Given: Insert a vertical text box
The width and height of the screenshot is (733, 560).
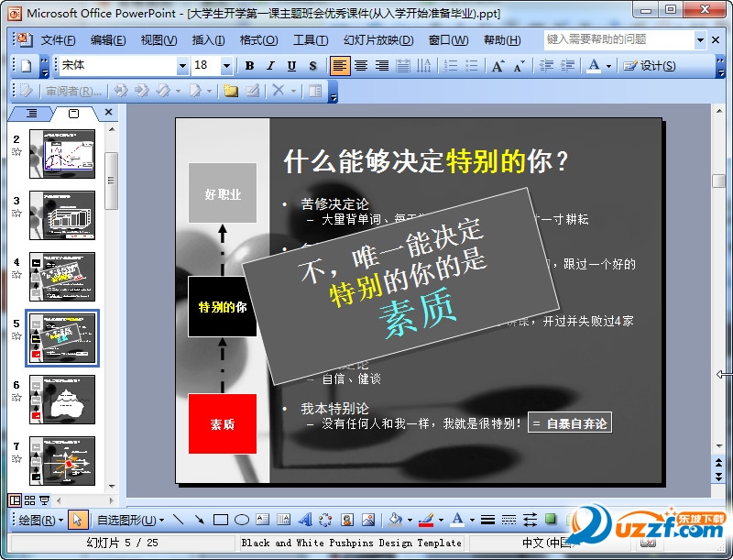Looking at the screenshot, I should point(284,520).
